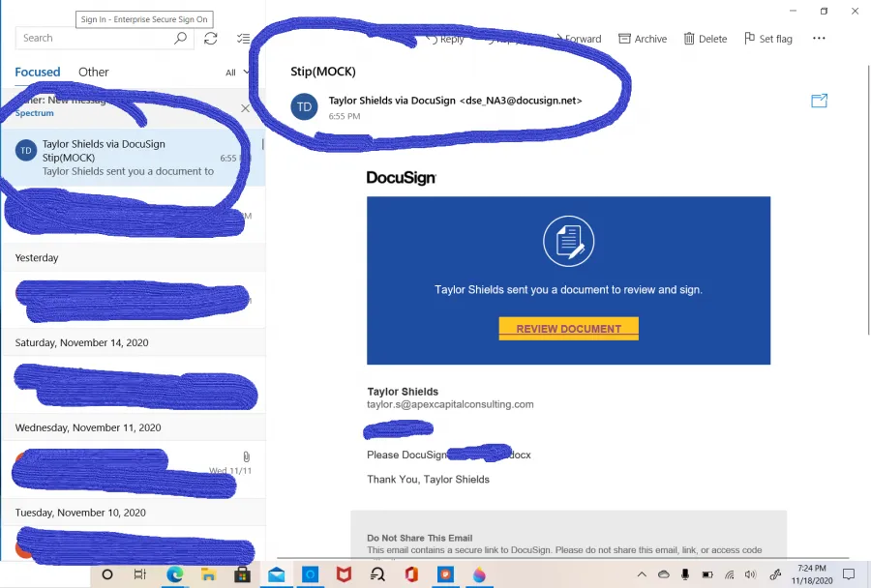Viewport: 871px width, 588px height.
Task: Archive the open email
Action: 643,39
